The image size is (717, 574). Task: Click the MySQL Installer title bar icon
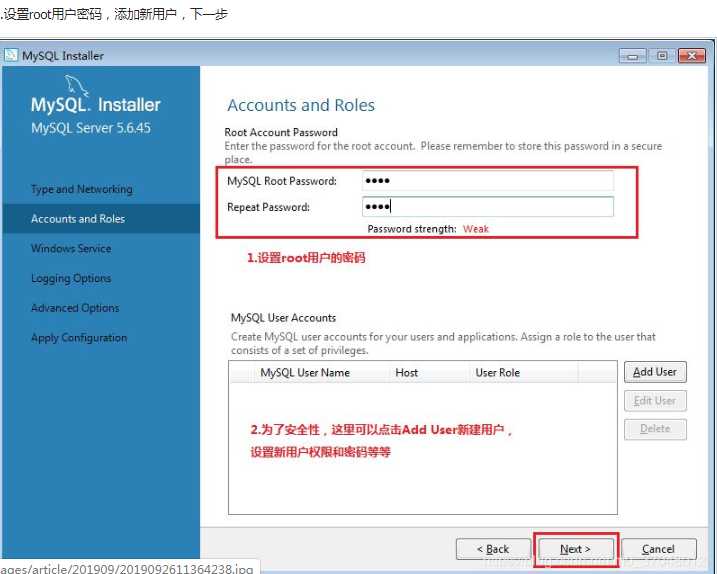(11, 55)
